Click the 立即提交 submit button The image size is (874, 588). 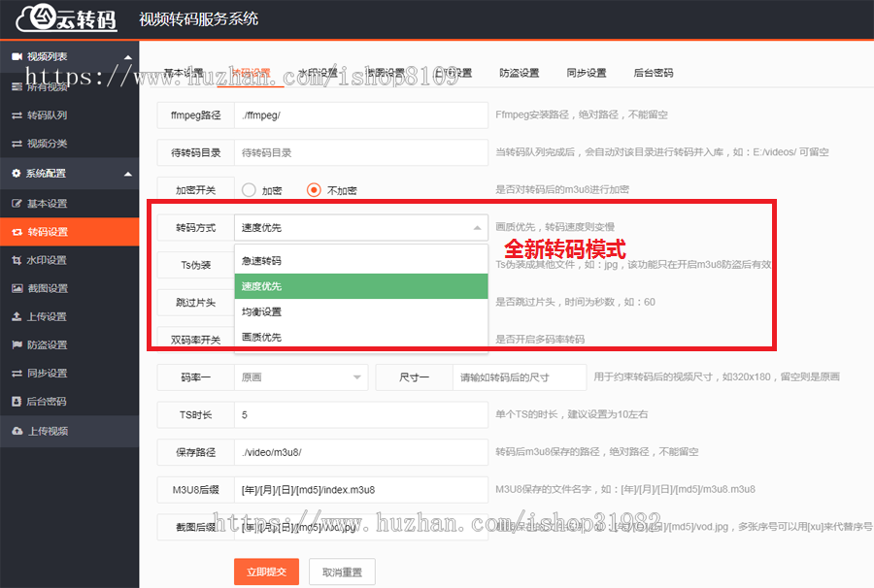(266, 572)
